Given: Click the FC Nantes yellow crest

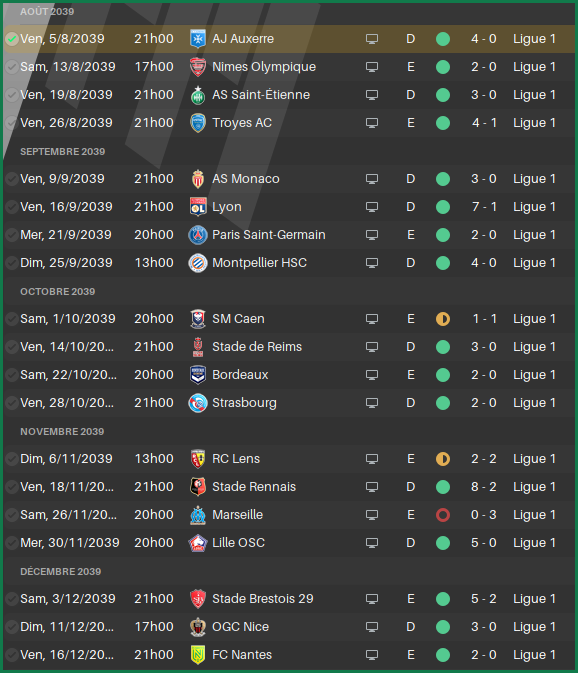Looking at the screenshot, I should (x=198, y=655).
